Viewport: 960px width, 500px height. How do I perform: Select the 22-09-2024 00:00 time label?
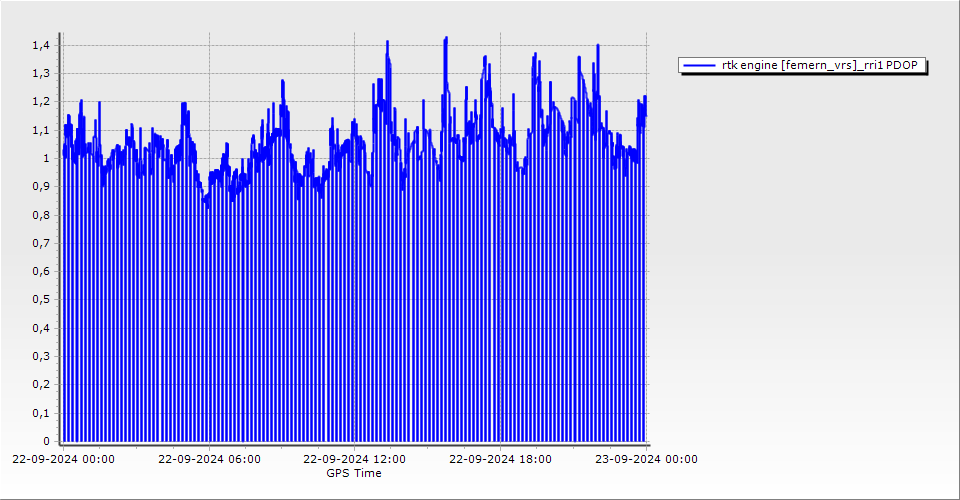[63, 460]
